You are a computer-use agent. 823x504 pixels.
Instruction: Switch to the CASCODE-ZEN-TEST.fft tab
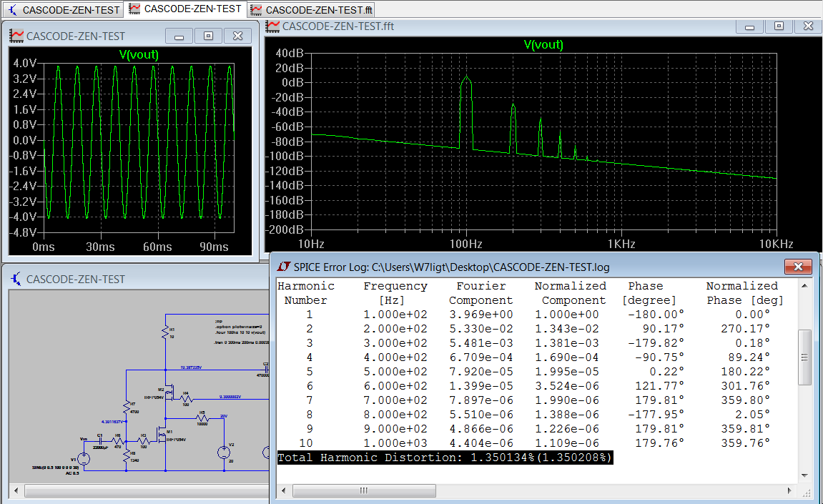[x=312, y=9]
